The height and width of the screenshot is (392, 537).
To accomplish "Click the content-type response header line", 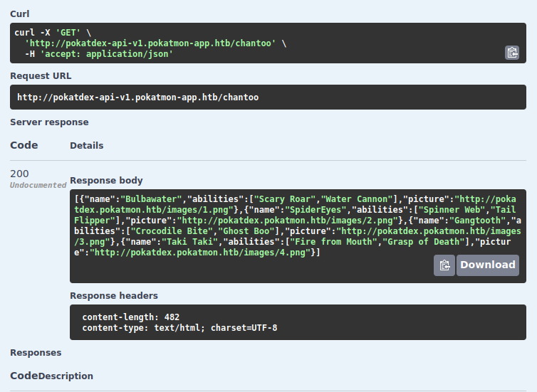I will coord(179,328).
